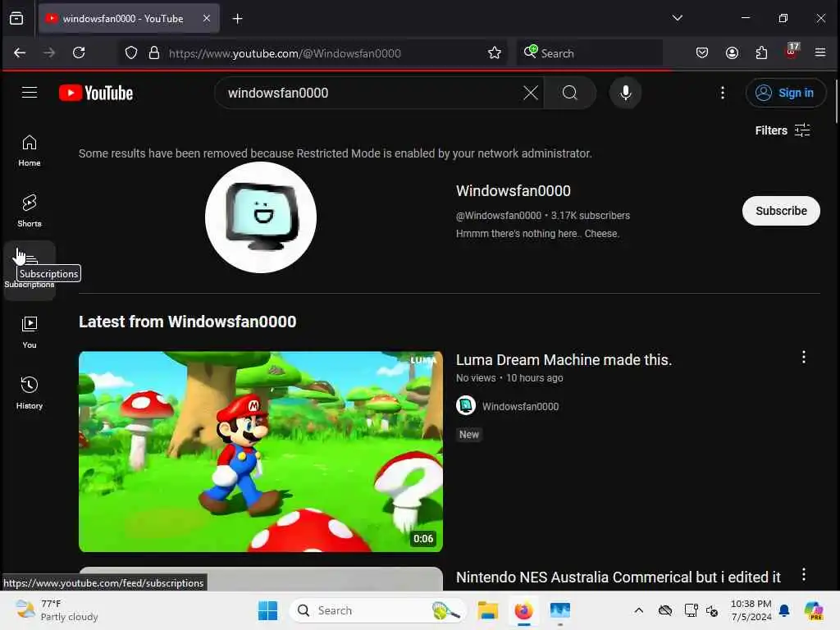View site security padlock info
Viewport: 840px width, 630px height.
pos(154,53)
